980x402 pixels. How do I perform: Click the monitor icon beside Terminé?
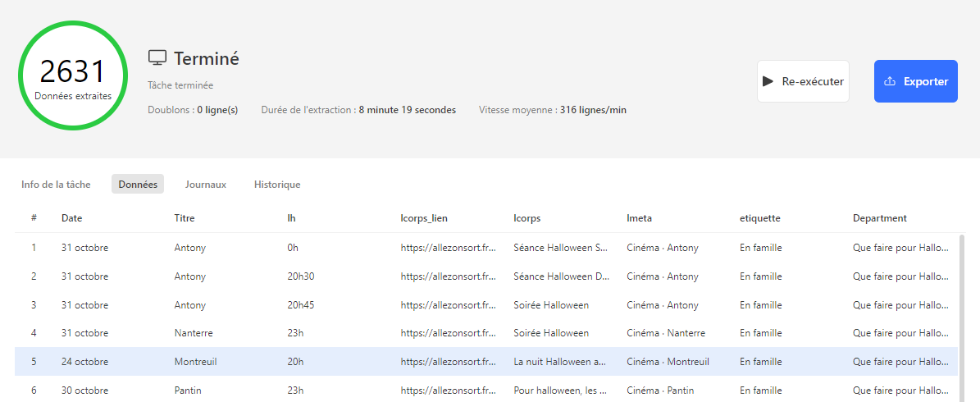pyautogui.click(x=157, y=57)
